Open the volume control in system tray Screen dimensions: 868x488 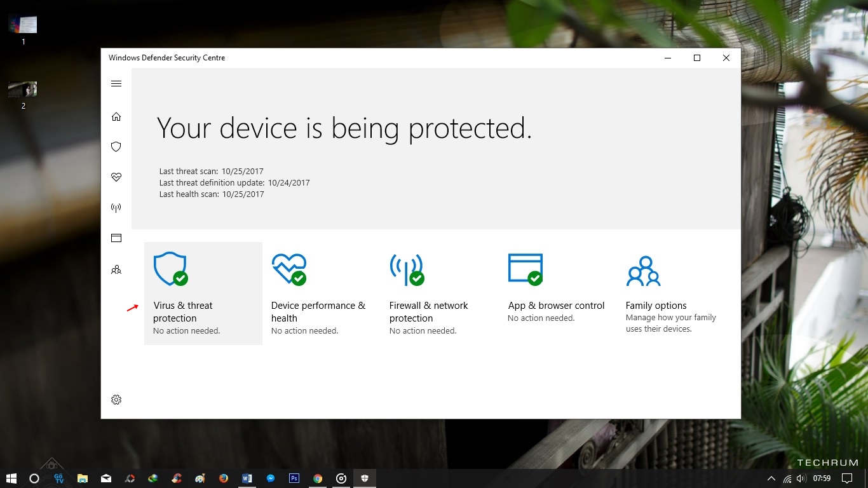coord(801,478)
